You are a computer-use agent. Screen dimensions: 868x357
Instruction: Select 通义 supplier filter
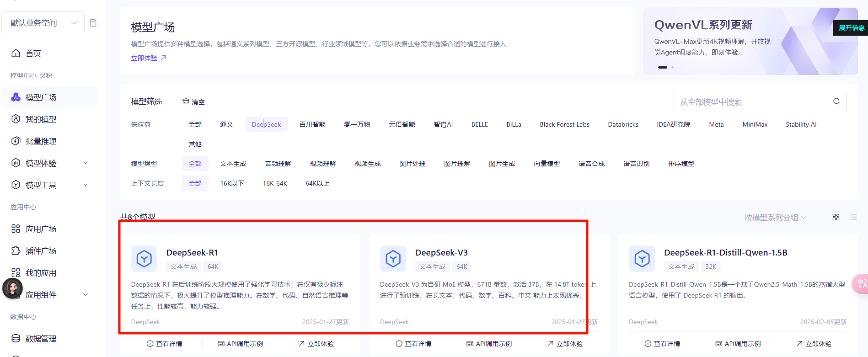click(x=226, y=124)
